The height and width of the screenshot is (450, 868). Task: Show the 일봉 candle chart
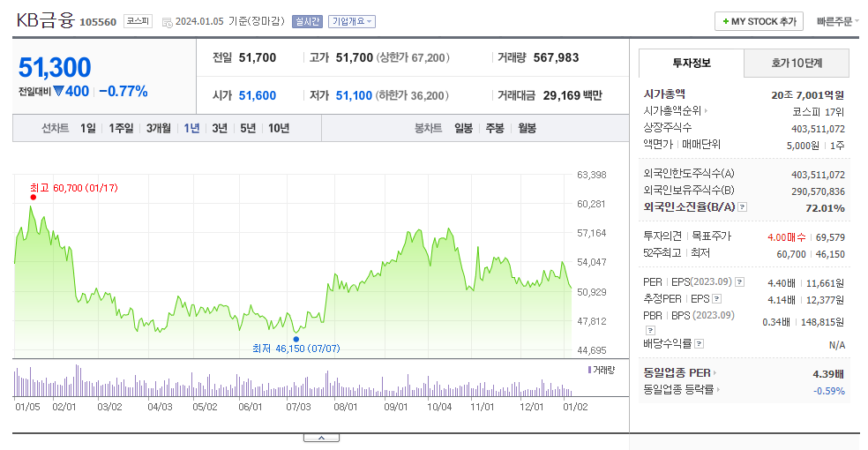pos(463,129)
